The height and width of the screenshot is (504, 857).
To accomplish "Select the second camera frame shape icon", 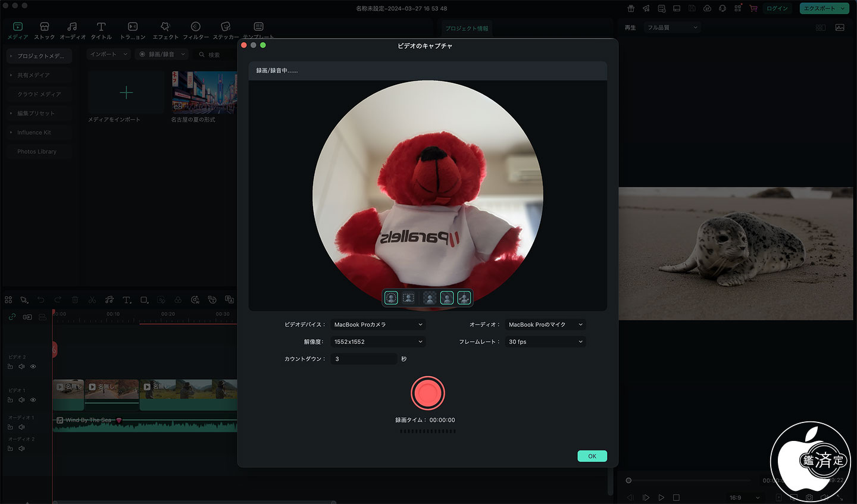I will coord(409,298).
